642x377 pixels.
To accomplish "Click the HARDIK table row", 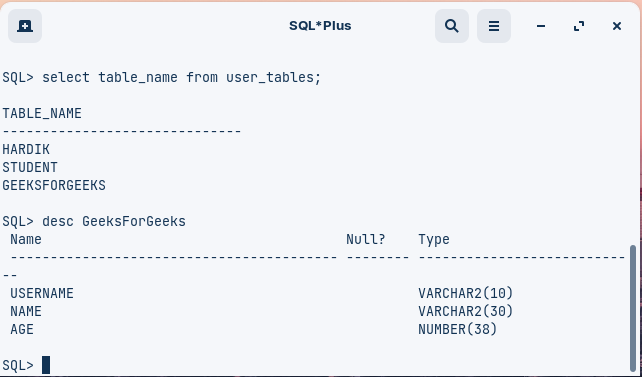I will (x=26, y=149).
